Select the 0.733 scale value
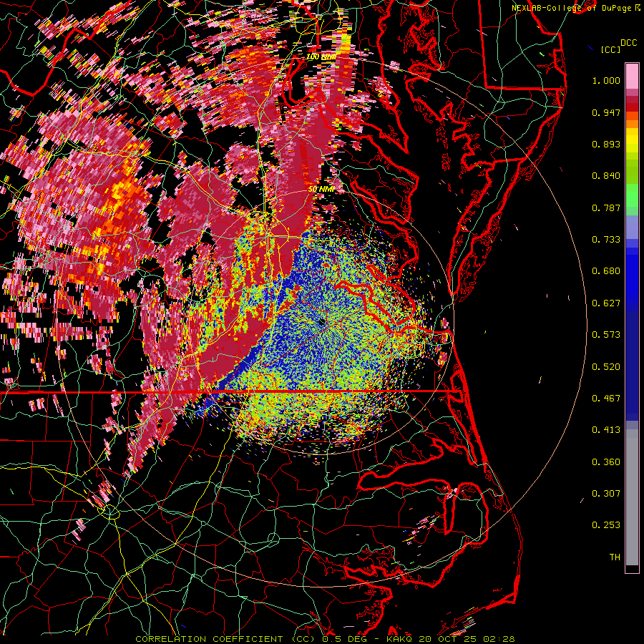644x644 pixels. (606, 240)
